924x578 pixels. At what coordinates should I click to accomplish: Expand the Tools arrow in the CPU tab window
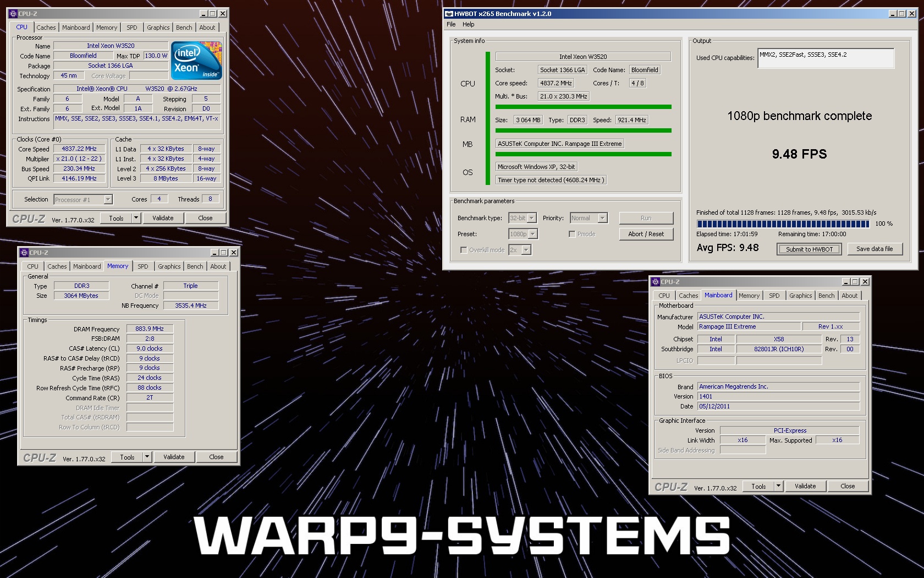click(x=136, y=218)
